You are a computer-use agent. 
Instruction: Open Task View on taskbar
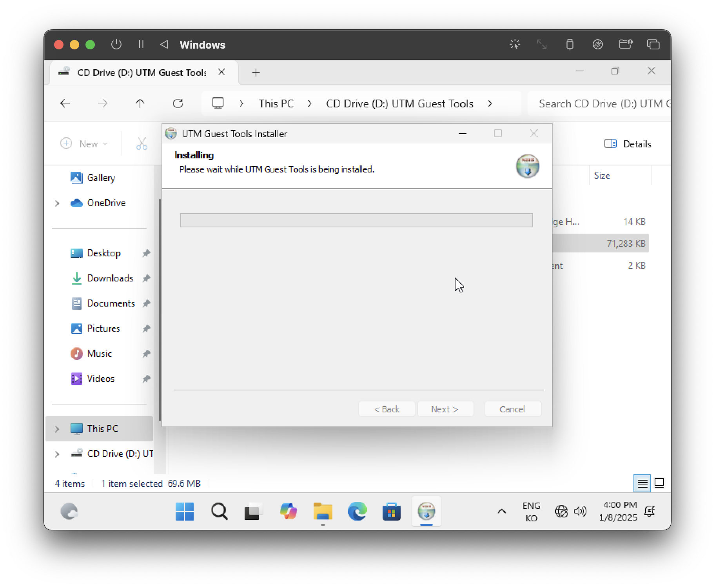tap(253, 511)
